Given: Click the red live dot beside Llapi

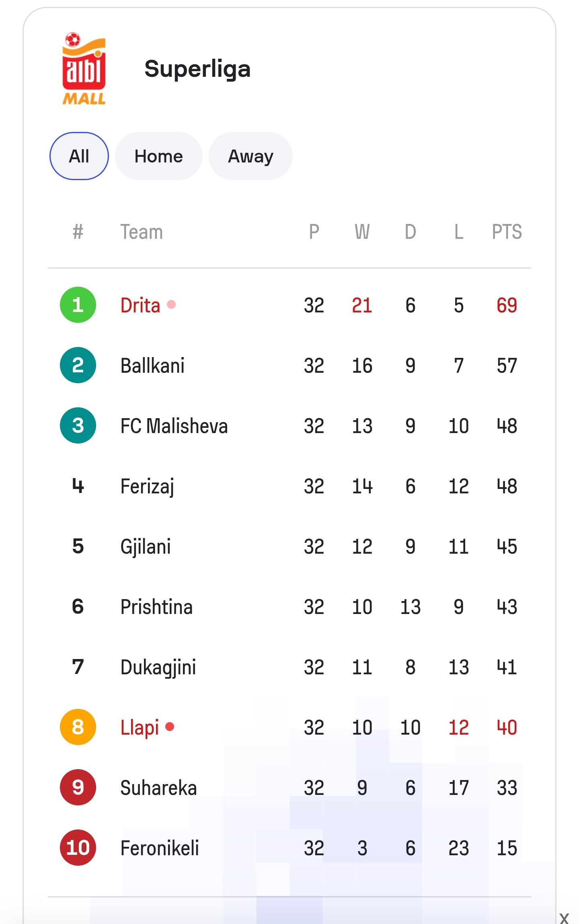Looking at the screenshot, I should tap(170, 727).
